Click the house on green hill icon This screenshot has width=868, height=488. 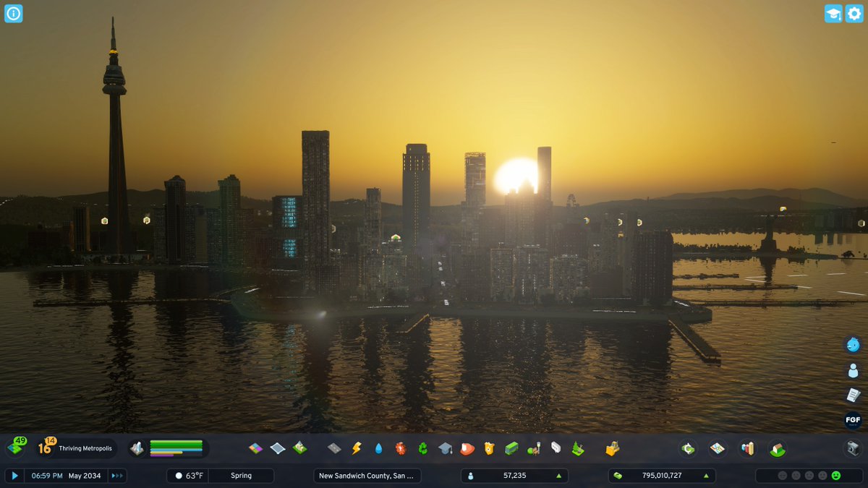(778, 448)
